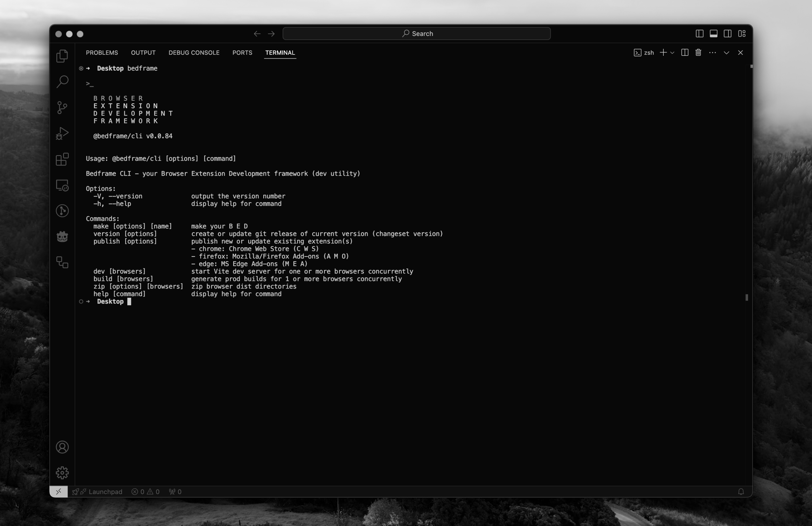Open the Accounts menu icon
Viewport: 812px width, 526px height.
tap(62, 447)
